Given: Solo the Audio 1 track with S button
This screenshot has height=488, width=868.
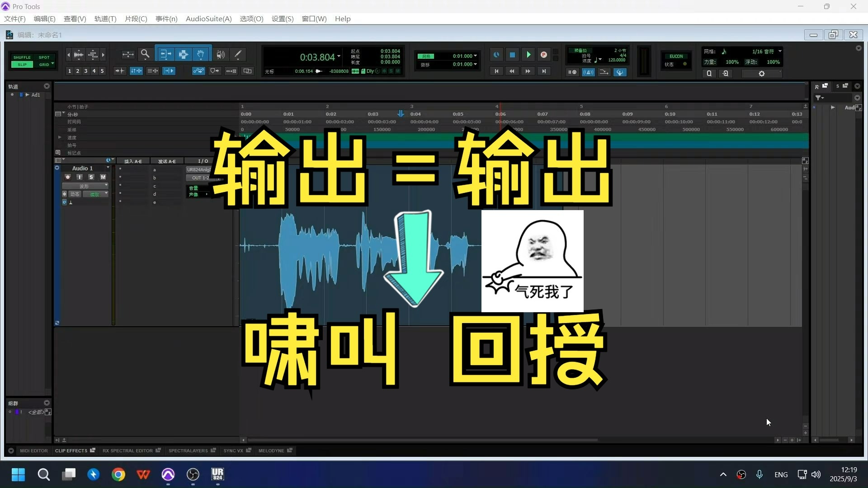Looking at the screenshot, I should pyautogui.click(x=91, y=177).
